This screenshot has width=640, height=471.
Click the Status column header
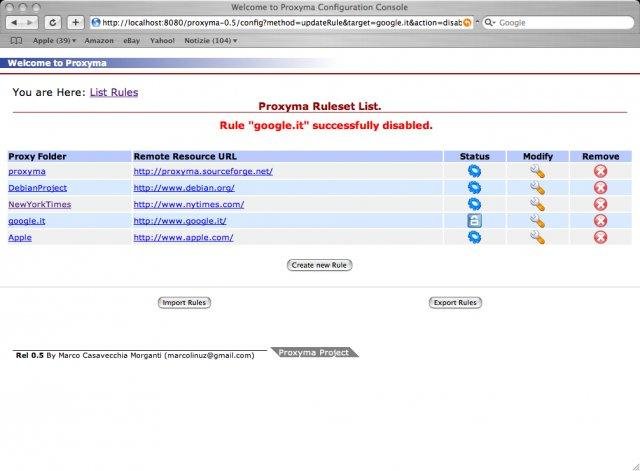(x=474, y=156)
